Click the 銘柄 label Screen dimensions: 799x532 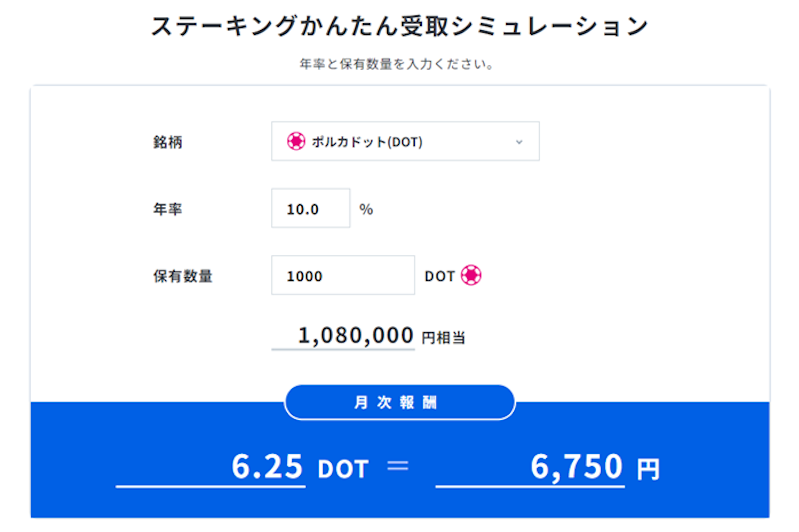pyautogui.click(x=168, y=142)
